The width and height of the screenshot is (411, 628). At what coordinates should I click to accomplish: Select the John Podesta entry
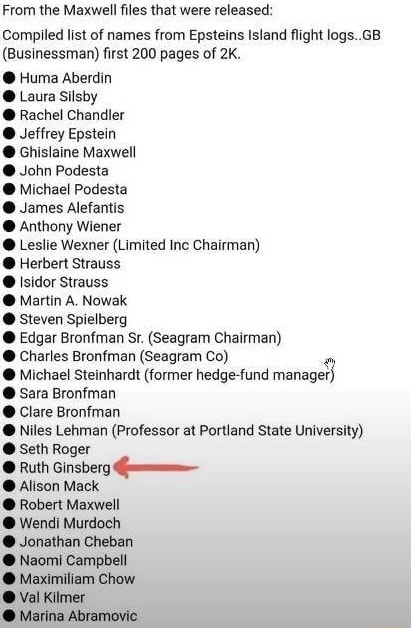pos(64,171)
